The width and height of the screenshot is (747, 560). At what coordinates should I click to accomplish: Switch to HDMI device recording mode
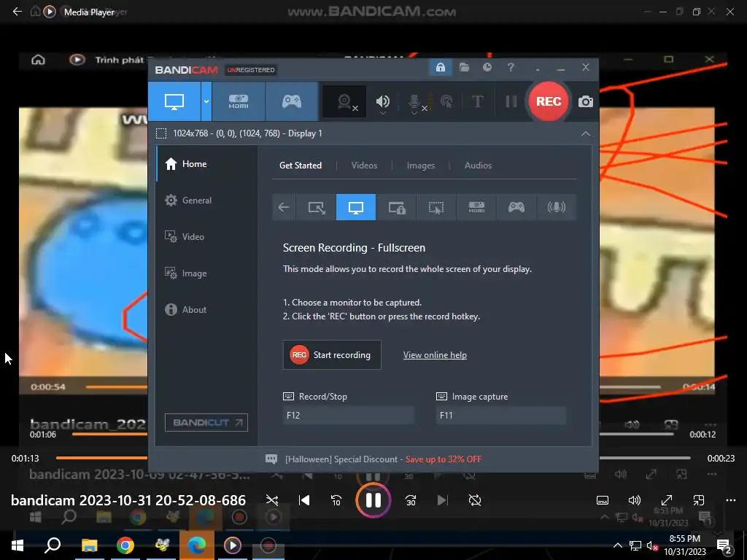click(239, 101)
